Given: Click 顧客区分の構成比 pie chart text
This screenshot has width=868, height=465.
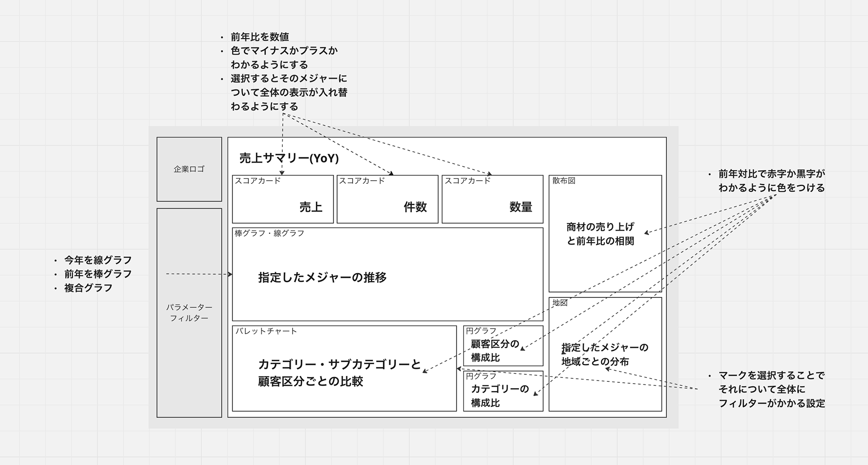Looking at the screenshot, I should tap(495, 351).
